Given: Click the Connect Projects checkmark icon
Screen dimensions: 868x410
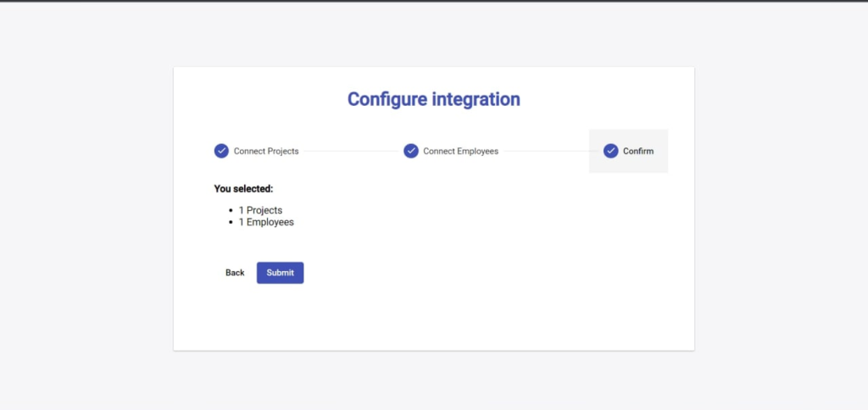Looking at the screenshot, I should 221,151.
